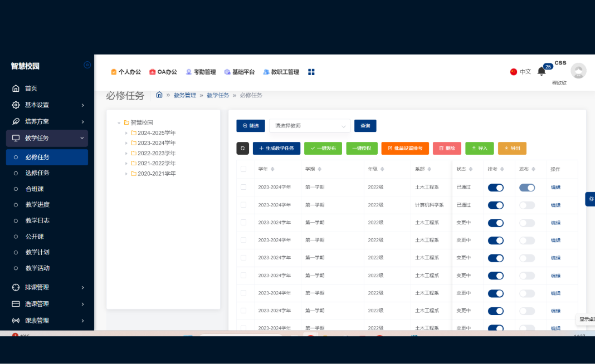Sort the table by 发布 column

533,169
